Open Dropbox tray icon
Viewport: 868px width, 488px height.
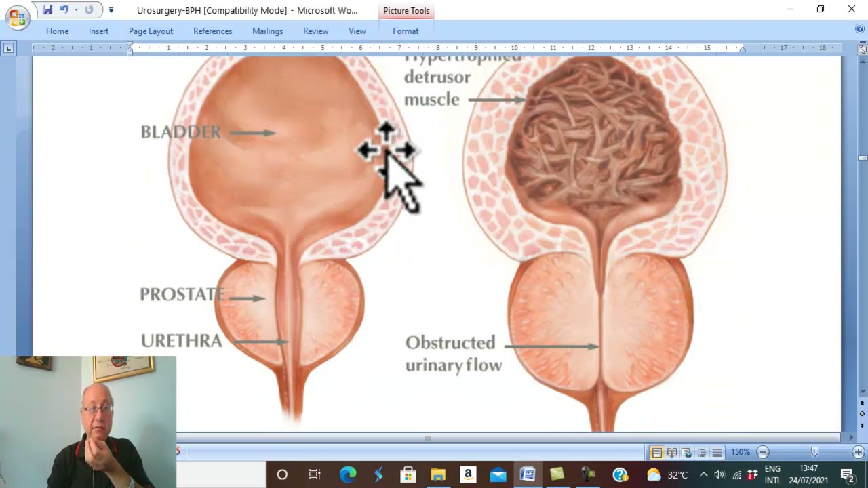[x=752, y=474]
